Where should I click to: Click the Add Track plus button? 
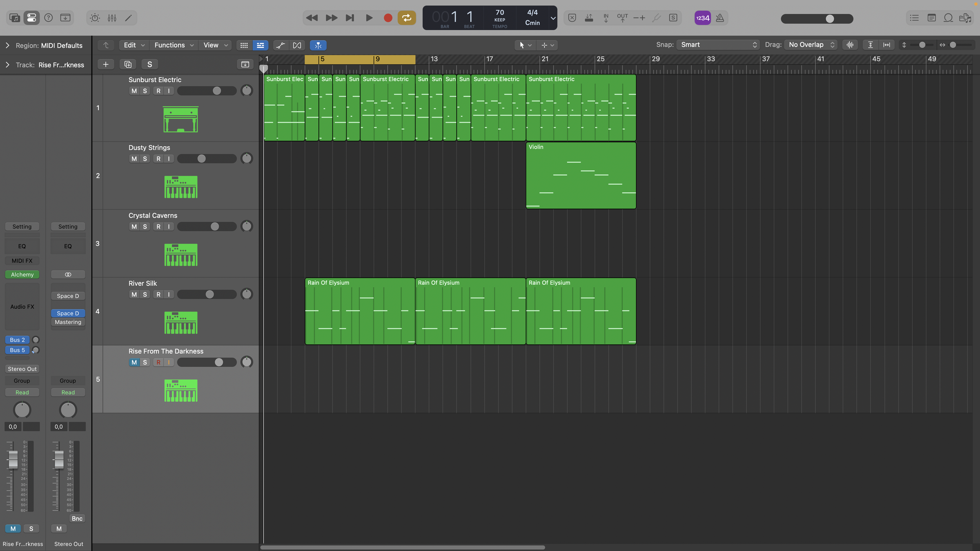pos(105,64)
